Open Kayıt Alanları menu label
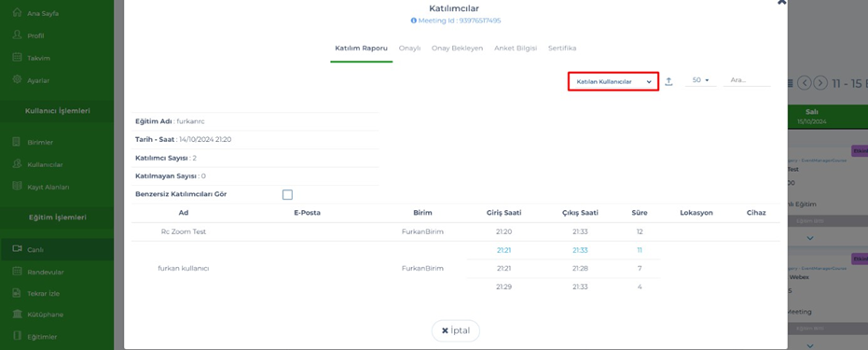The width and height of the screenshot is (868, 350). 48,188
